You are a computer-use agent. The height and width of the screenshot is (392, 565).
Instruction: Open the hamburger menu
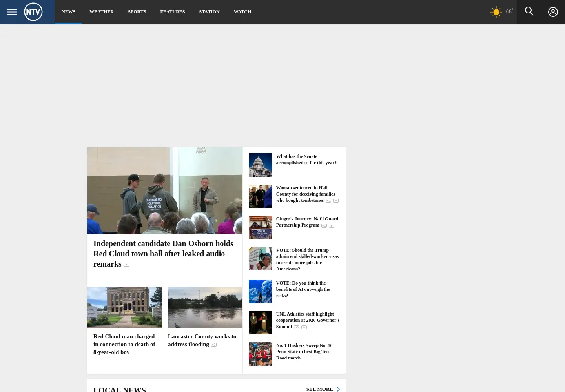(x=12, y=12)
